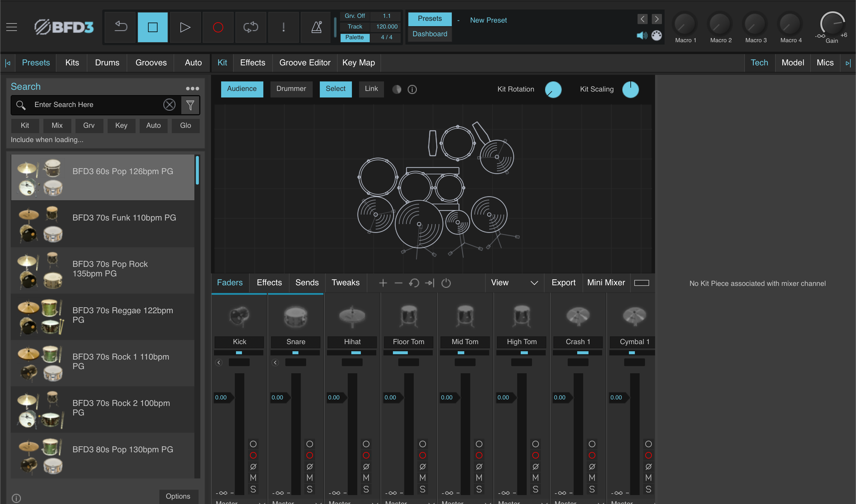Click the mixer size rectangle icon

tap(641, 283)
